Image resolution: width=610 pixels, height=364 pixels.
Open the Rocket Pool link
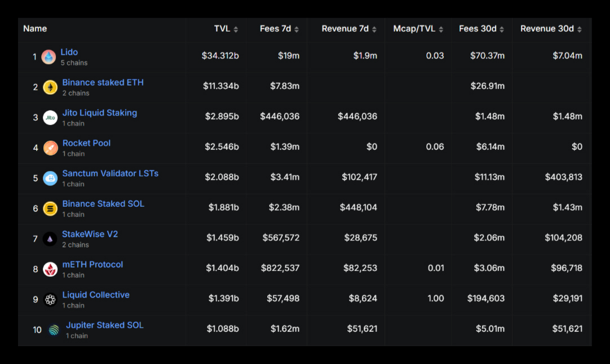[x=86, y=143]
